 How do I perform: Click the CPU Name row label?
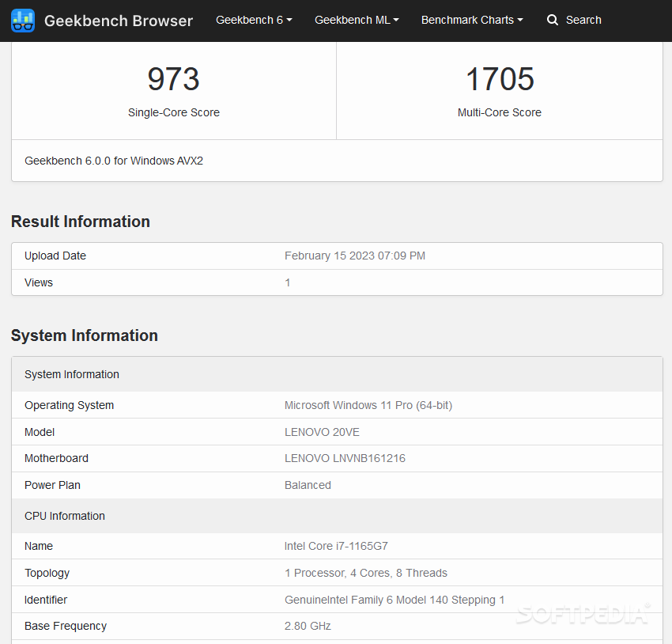(x=39, y=546)
